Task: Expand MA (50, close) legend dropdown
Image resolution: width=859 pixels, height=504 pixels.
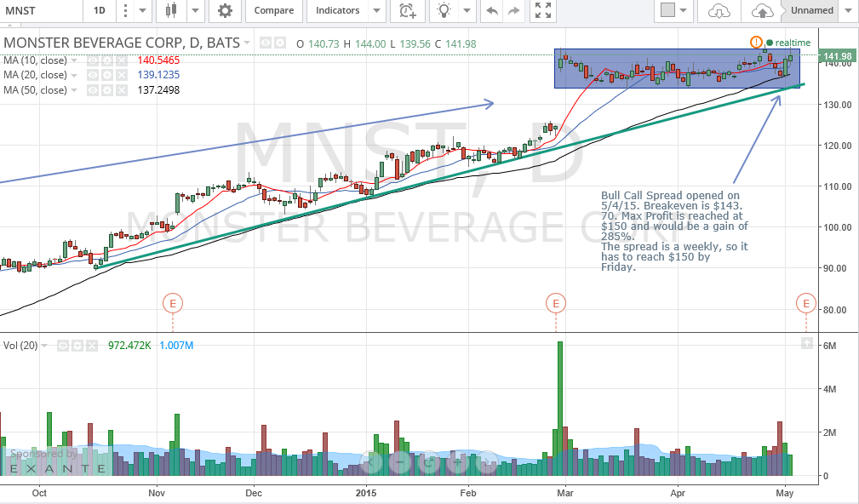Action: tap(74, 90)
